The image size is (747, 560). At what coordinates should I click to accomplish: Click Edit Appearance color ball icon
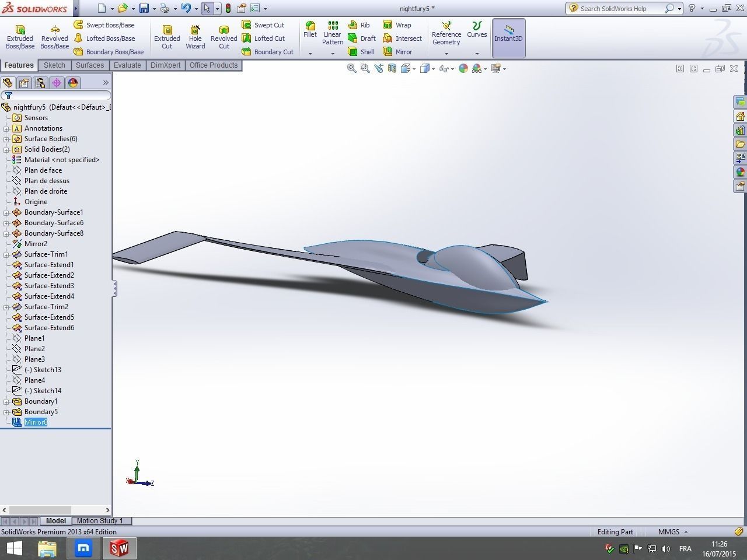tap(463, 69)
